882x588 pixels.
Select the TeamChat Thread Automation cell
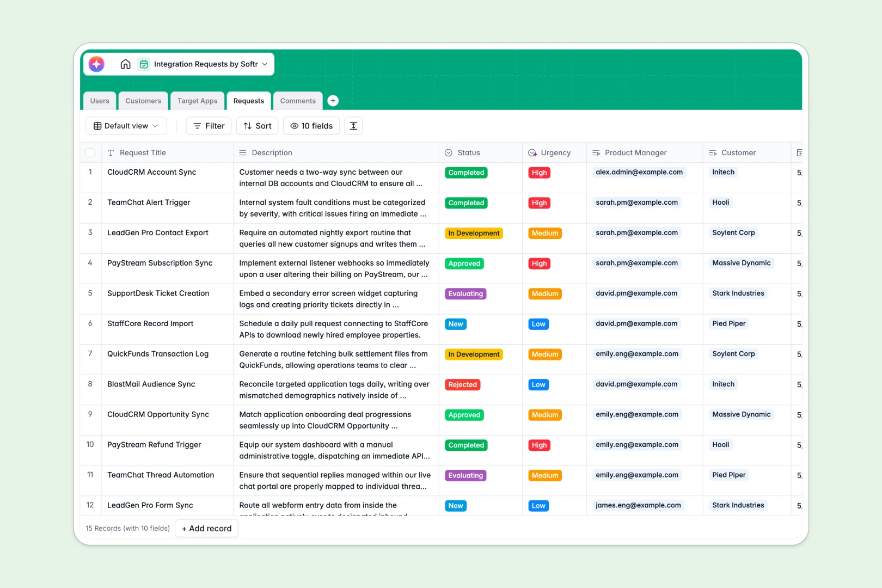167,481
